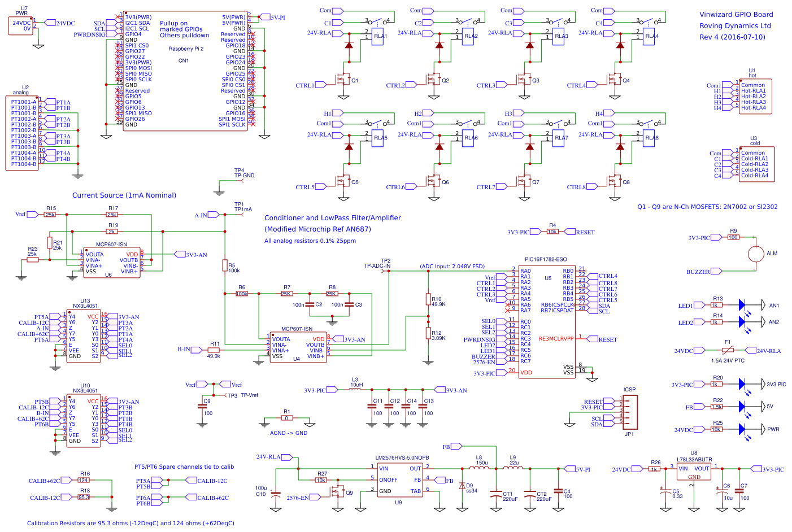Select the L9 22u inductor
The image size is (792, 532).
tap(513, 468)
